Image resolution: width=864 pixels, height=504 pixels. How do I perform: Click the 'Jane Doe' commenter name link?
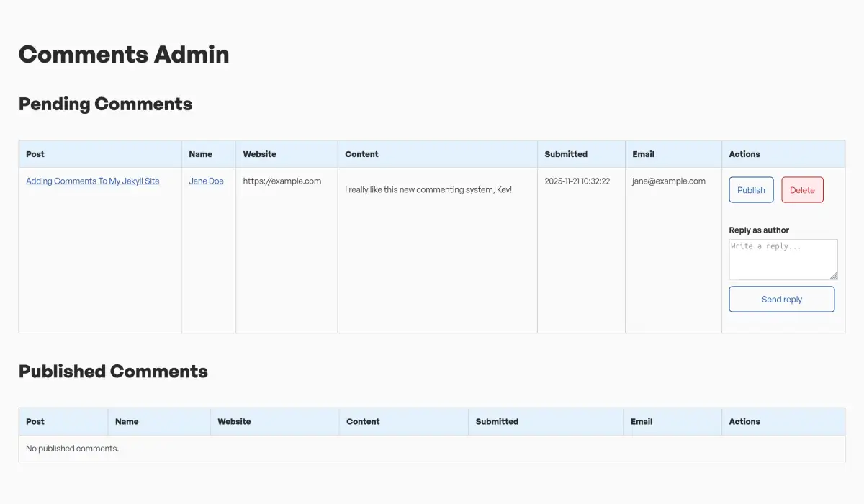click(207, 181)
